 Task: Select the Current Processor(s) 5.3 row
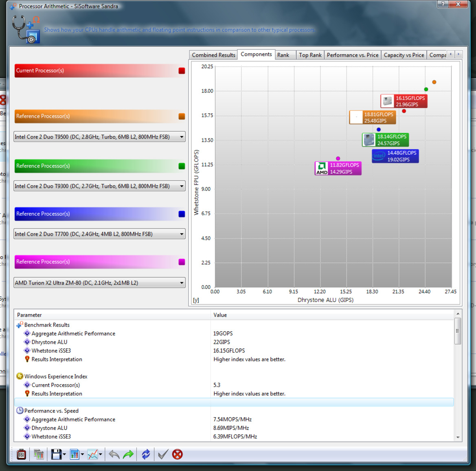click(x=234, y=385)
